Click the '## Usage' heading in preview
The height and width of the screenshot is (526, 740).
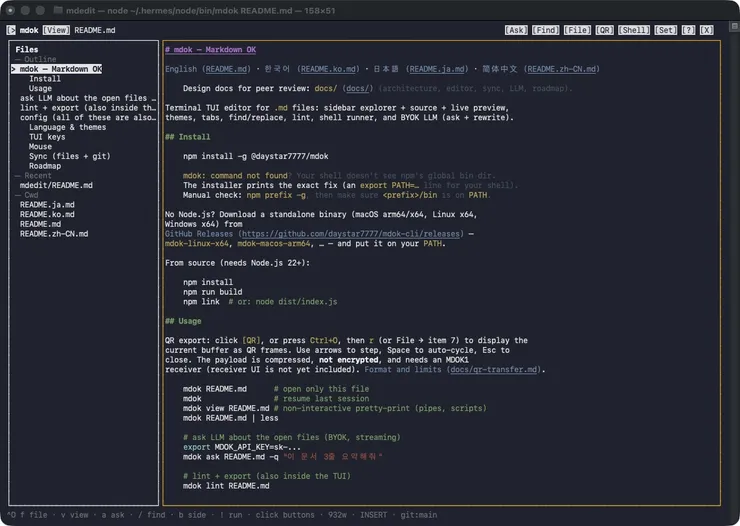coord(183,321)
